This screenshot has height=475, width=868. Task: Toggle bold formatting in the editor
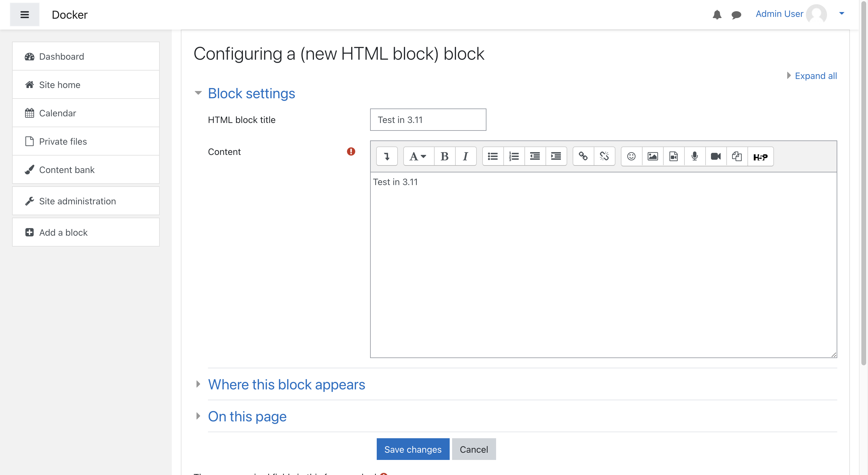(x=445, y=156)
